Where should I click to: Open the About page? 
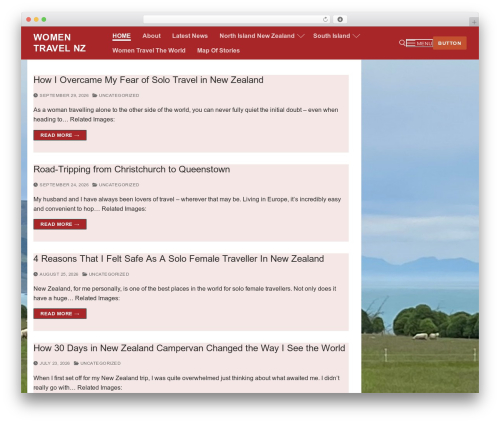(x=151, y=36)
